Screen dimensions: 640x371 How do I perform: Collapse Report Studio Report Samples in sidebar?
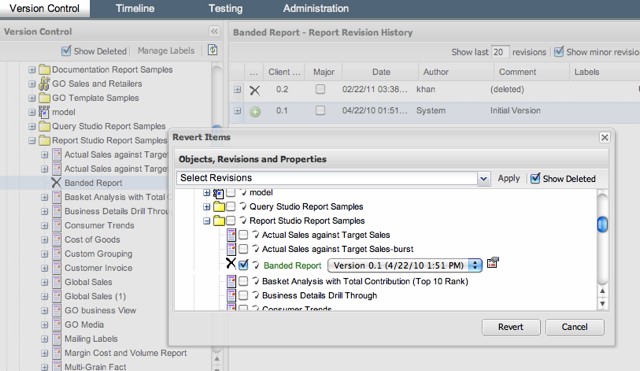(32, 140)
